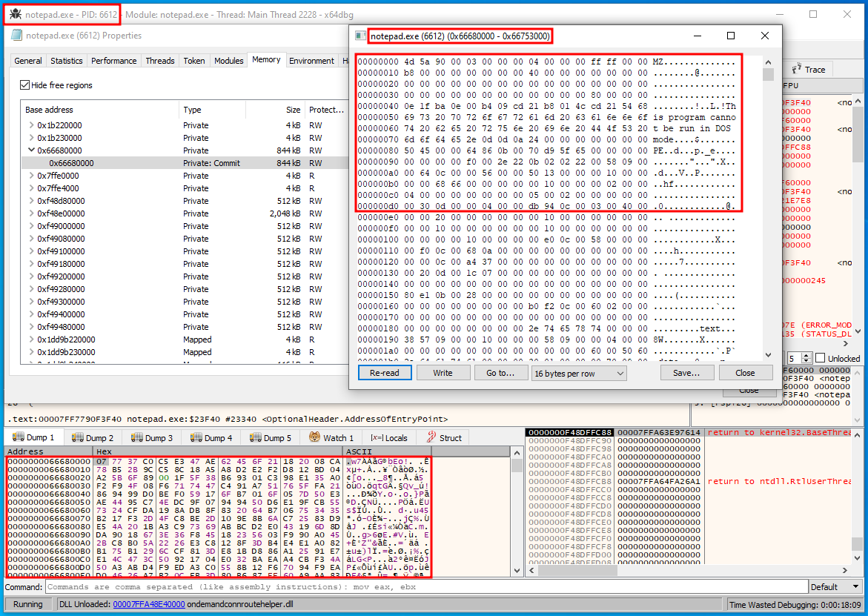This screenshot has height=616, width=868.
Task: Click the Re-read button
Action: [x=384, y=373]
